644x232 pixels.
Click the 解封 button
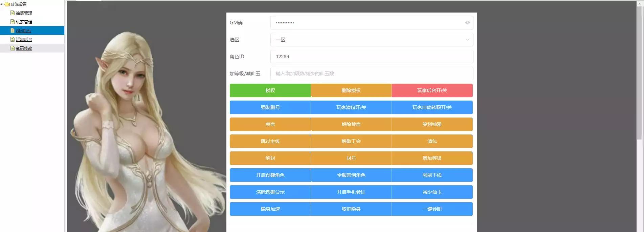[x=270, y=158]
